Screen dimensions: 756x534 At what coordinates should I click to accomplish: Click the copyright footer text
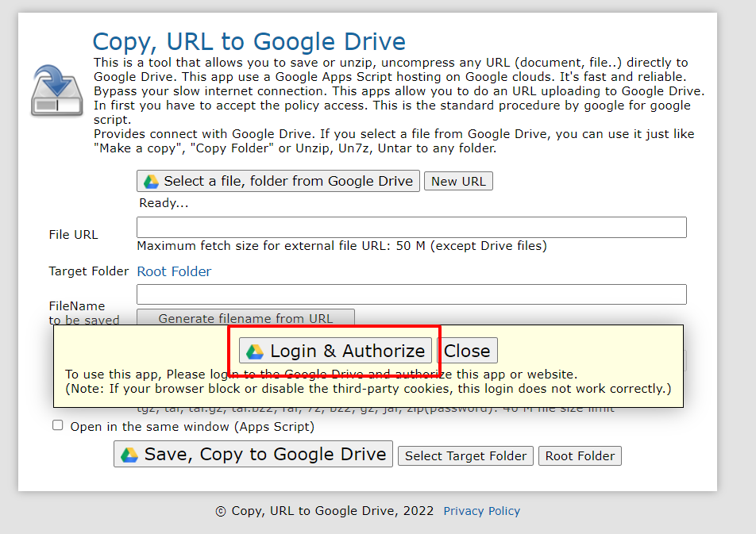pyautogui.click(x=325, y=511)
